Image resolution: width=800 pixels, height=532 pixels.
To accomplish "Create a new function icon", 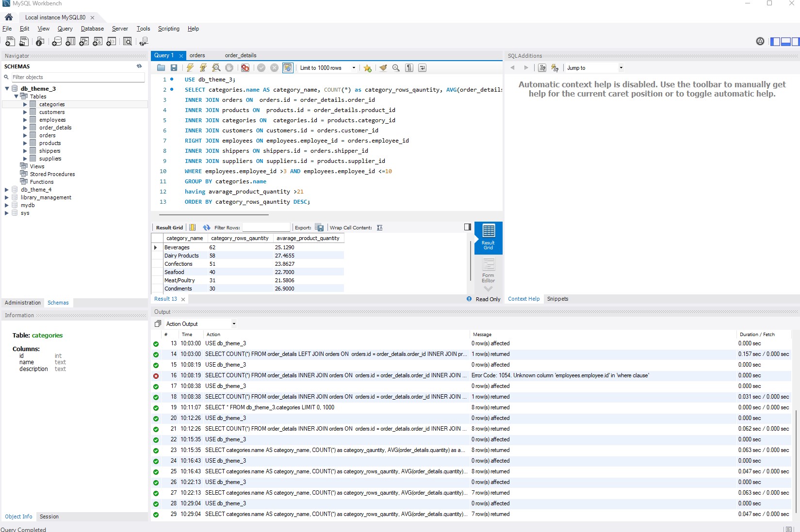I will click(x=111, y=42).
